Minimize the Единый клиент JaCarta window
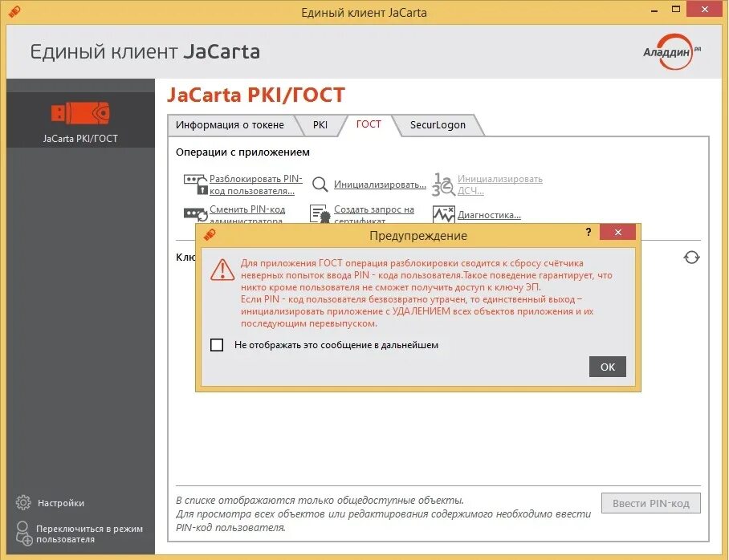This screenshot has height=560, width=729. click(654, 10)
